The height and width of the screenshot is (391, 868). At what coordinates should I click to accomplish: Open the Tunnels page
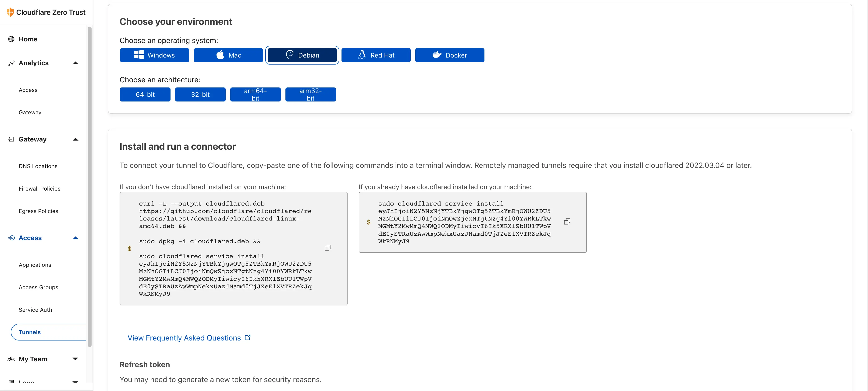49,332
